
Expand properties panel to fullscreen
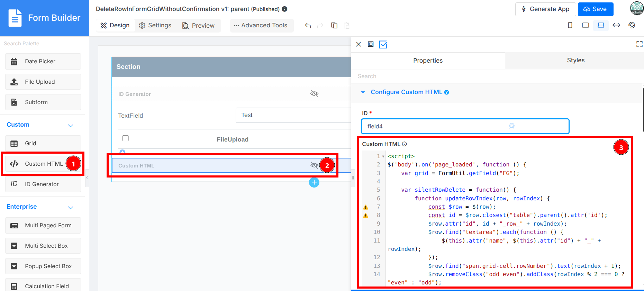tap(640, 44)
